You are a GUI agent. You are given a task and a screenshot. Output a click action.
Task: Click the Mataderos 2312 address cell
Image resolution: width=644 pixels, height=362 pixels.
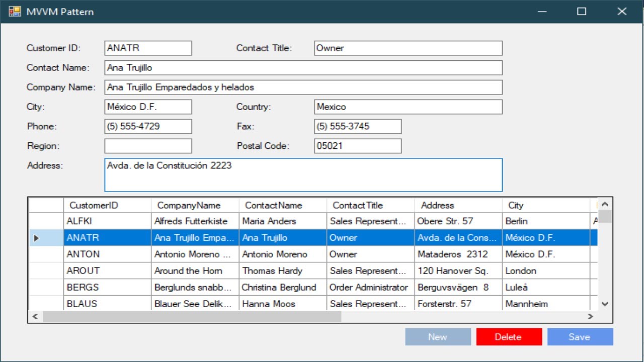(458, 254)
